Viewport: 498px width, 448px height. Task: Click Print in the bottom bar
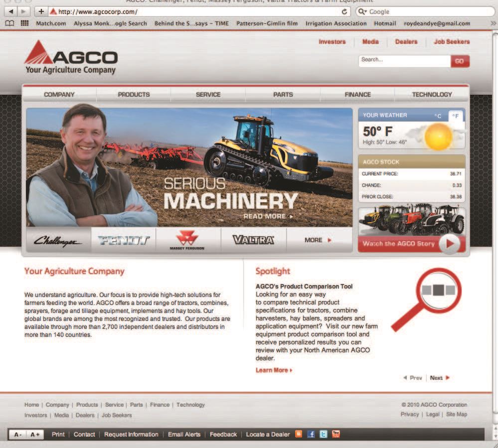[58, 435]
